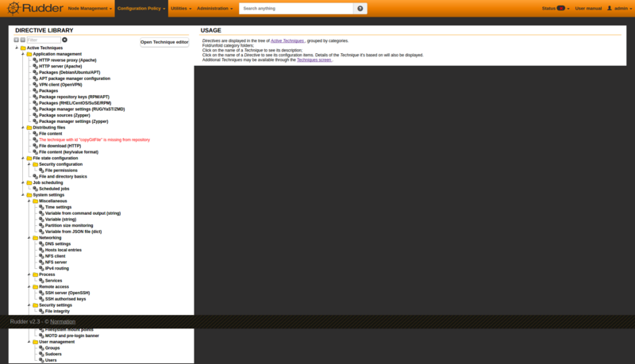Screen dimensions: 635x364
Task: Collapse the Active Techniques root node
Action: click(x=17, y=48)
